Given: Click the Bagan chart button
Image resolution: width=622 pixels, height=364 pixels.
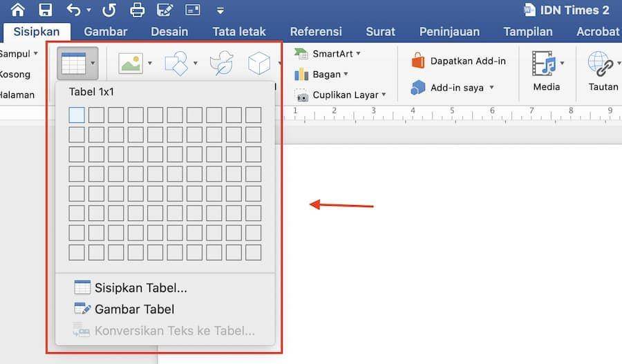Looking at the screenshot, I should click(321, 74).
